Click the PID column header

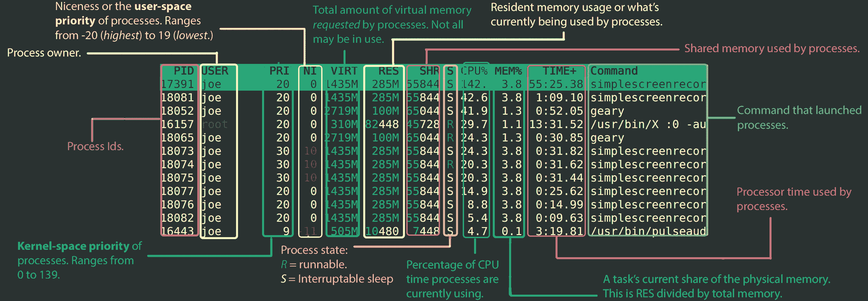coord(184,71)
